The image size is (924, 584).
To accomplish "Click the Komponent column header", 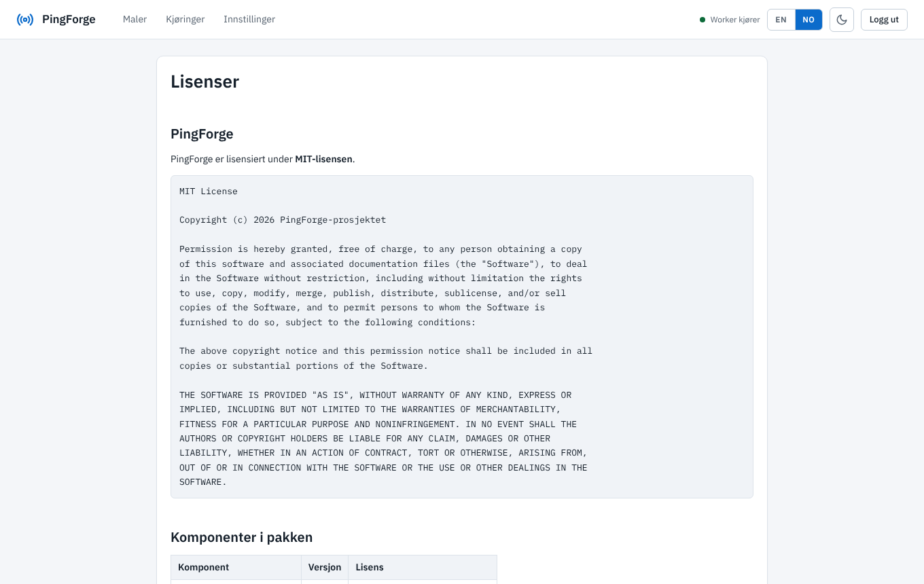I will (236, 567).
